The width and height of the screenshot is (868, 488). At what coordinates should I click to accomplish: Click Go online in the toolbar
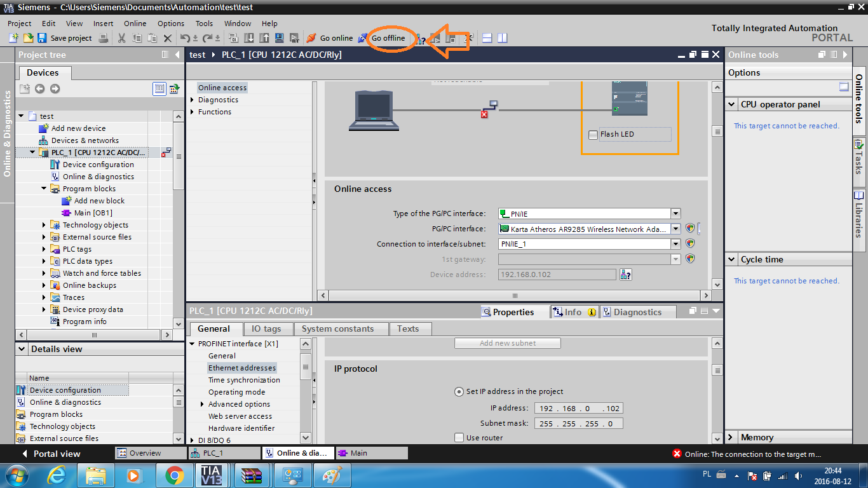[330, 38]
